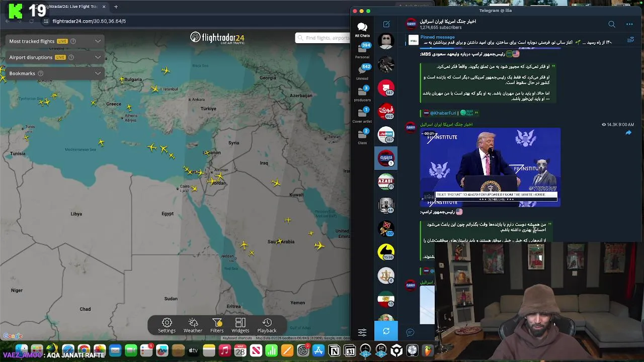Start flight Playback mode
This screenshot has height=362, width=644.
pos(267,325)
